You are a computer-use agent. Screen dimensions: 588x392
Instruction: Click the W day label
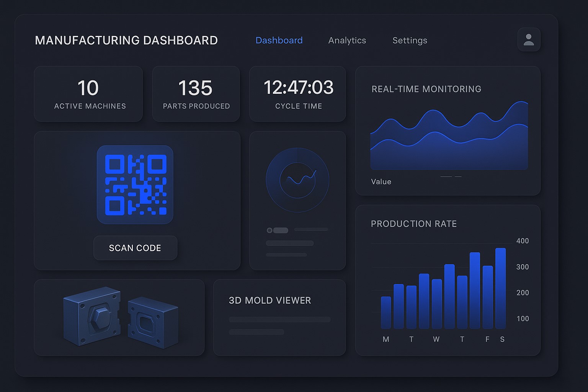point(436,339)
